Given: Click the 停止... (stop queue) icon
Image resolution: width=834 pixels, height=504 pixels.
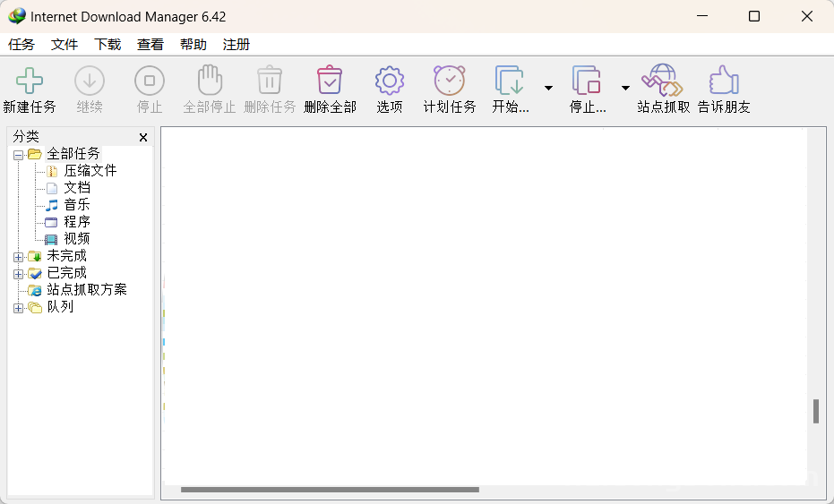Looking at the screenshot, I should (x=586, y=81).
